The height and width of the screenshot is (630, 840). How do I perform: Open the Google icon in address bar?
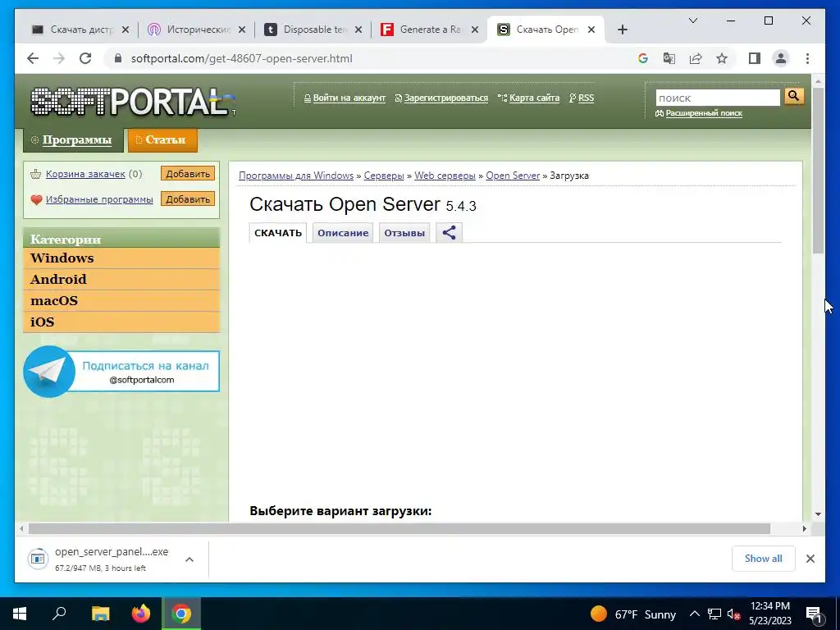pos(643,58)
